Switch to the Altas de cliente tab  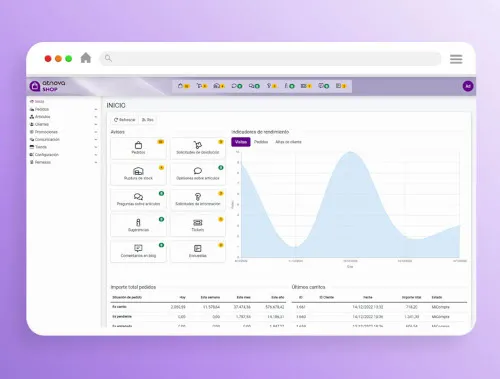(288, 142)
